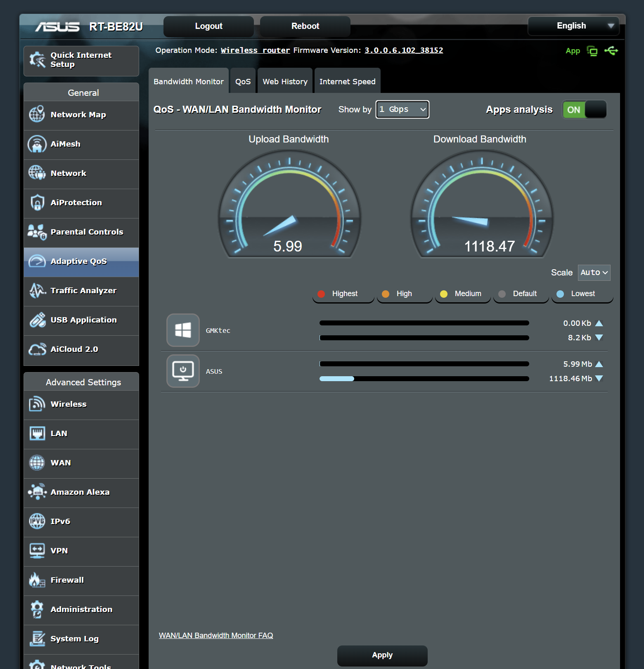Click the 0.00 Kb upload value
This screenshot has height=669, width=644.
[x=577, y=323]
